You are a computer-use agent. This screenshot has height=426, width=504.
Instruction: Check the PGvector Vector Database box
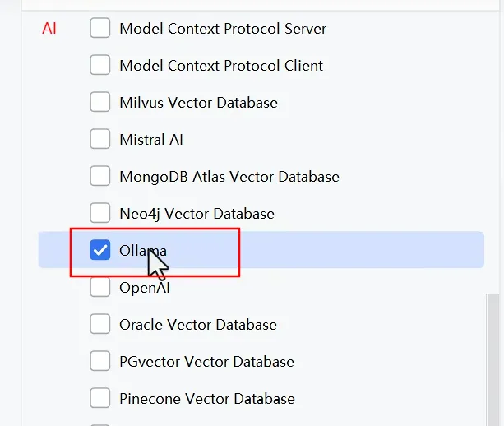point(100,362)
